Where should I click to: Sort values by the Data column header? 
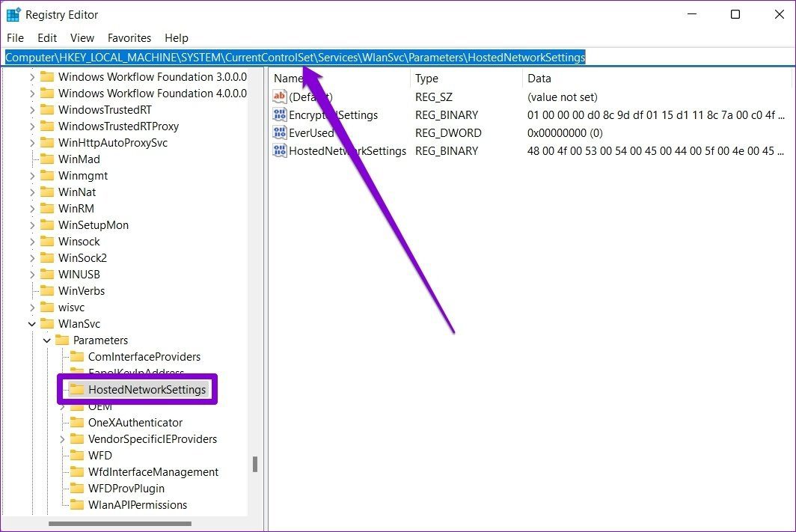coord(658,78)
